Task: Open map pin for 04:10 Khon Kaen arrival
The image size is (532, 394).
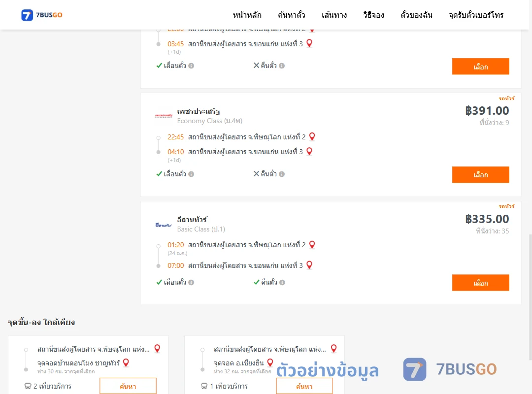Action: tap(309, 151)
